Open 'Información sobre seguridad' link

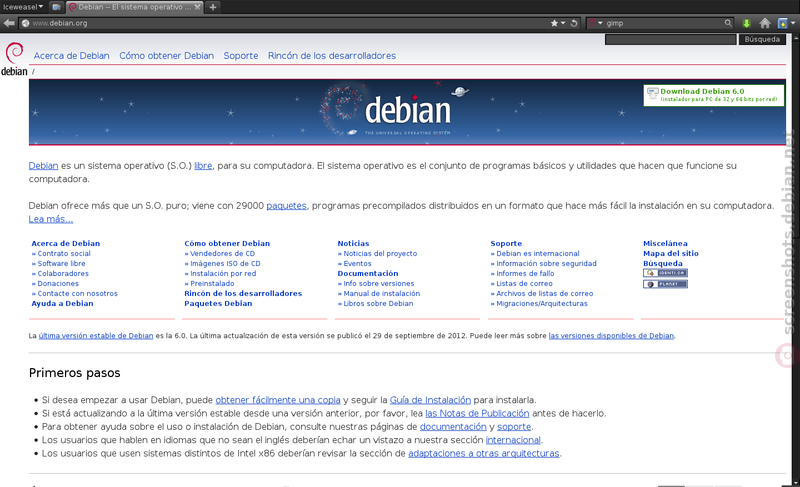point(546,264)
